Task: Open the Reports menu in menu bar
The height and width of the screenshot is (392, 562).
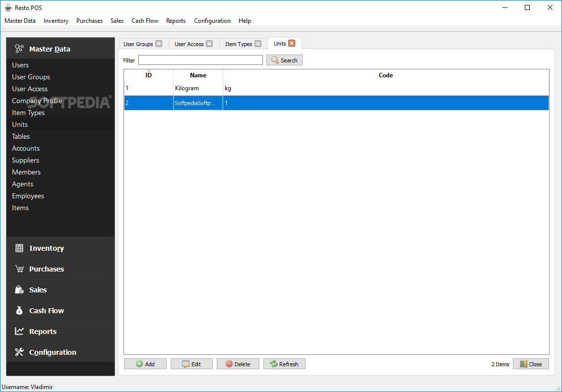Action: (176, 21)
